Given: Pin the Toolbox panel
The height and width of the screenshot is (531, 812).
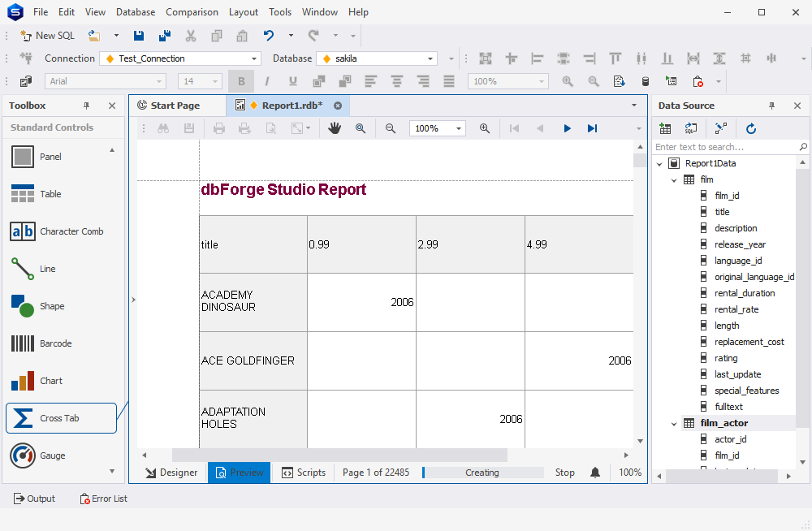Looking at the screenshot, I should click(87, 106).
